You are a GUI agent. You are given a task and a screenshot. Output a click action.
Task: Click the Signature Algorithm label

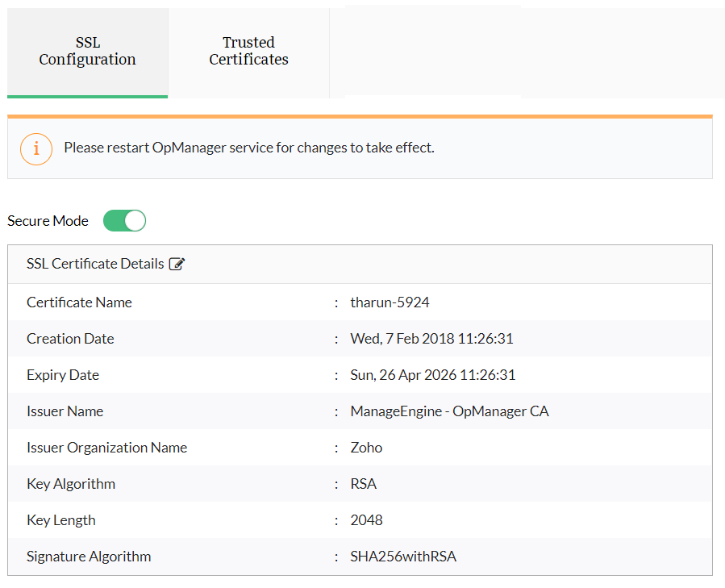(89, 557)
